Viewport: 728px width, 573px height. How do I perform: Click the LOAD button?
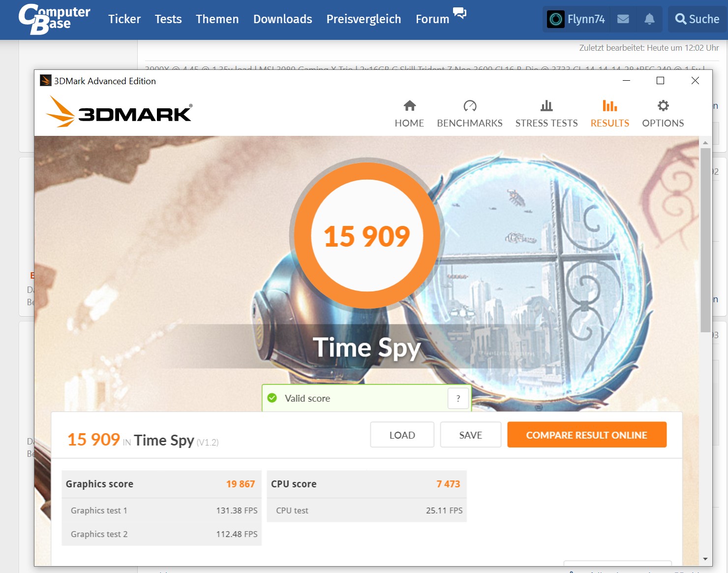(x=402, y=435)
